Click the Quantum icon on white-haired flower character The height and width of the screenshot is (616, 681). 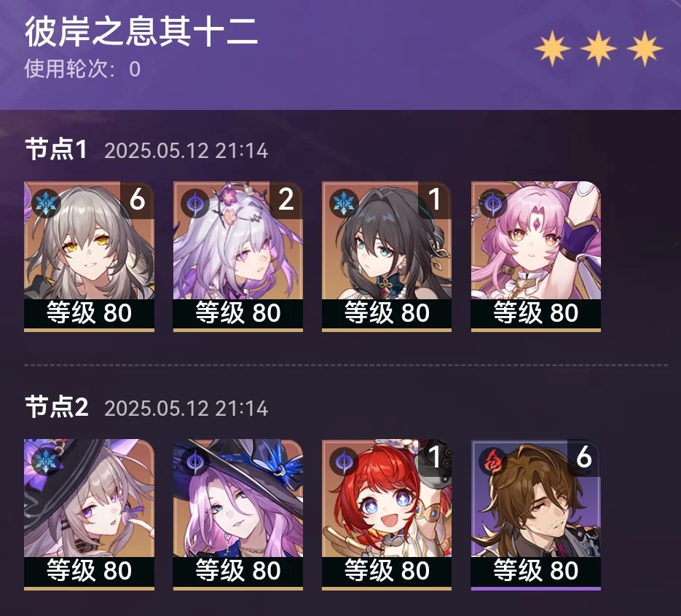(x=195, y=202)
